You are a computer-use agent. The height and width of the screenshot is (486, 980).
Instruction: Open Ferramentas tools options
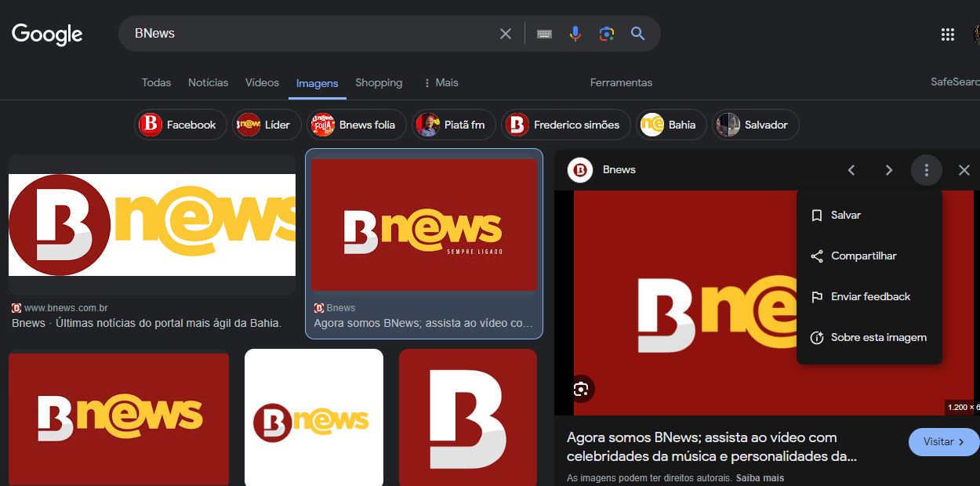[621, 82]
